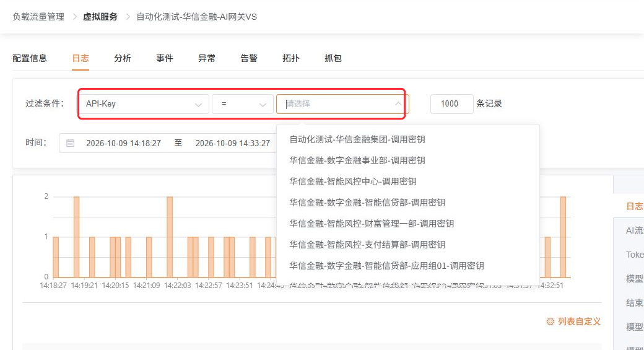This screenshot has width=644, height=350.
Task: Open the equals operator dropdown
Action: [x=243, y=104]
